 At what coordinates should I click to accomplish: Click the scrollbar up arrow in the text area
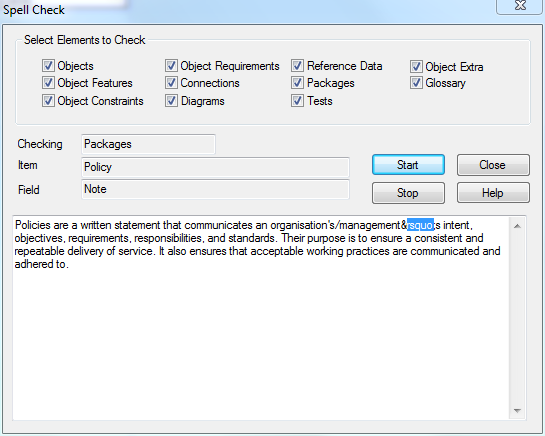[x=517, y=226]
